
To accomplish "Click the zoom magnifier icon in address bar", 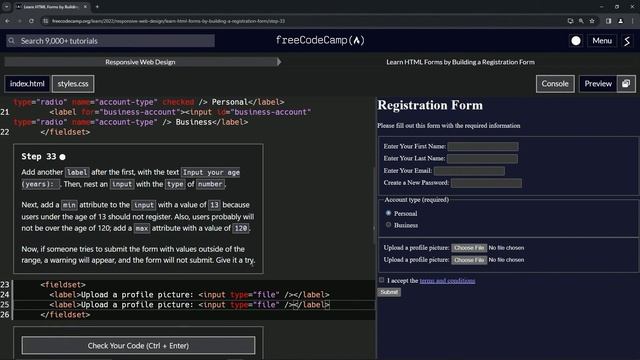I will pyautogui.click(x=581, y=21).
